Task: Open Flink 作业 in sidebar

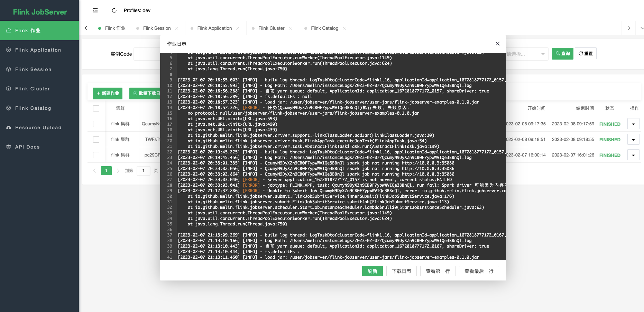Action: coord(39,30)
